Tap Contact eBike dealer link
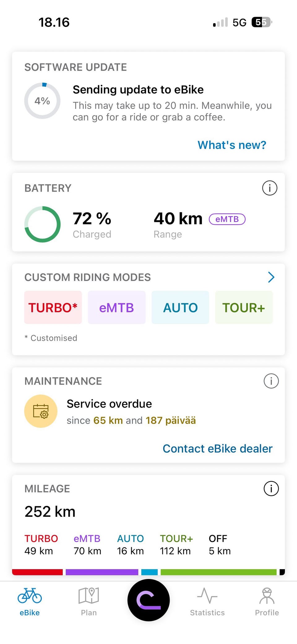 pyautogui.click(x=217, y=448)
